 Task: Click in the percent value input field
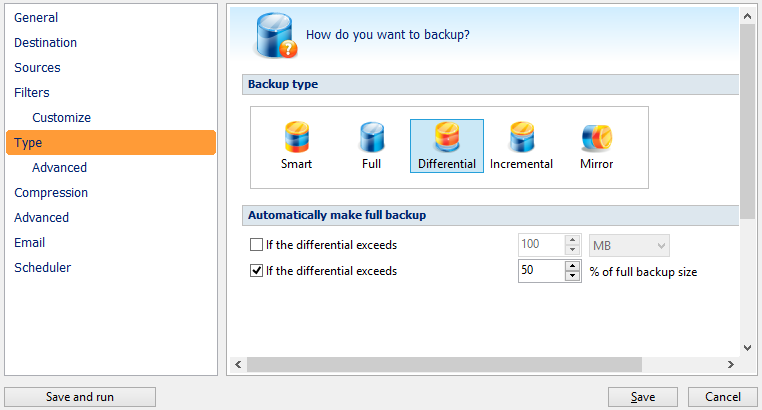pos(542,271)
